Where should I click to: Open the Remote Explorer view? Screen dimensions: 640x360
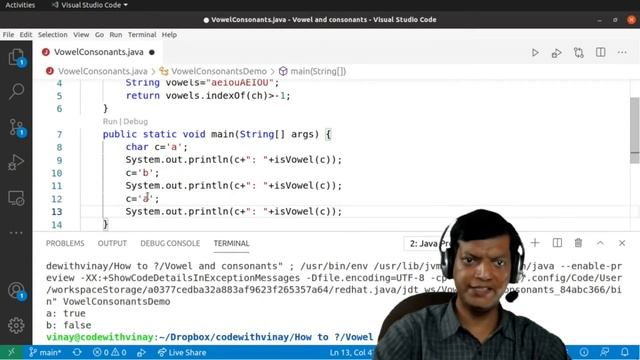(x=16, y=198)
